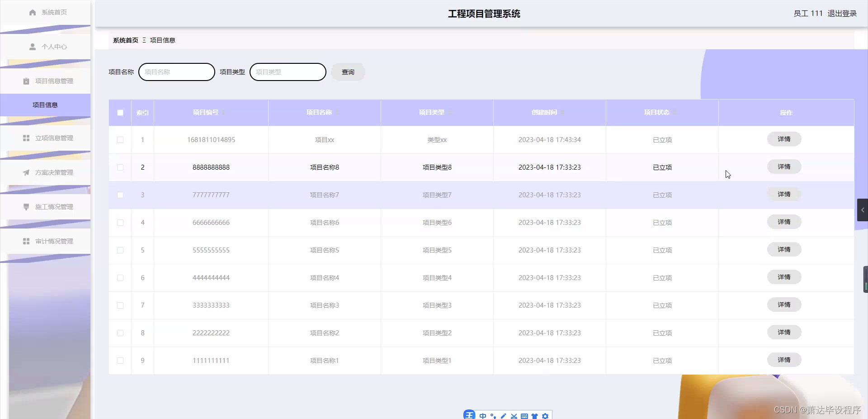This screenshot has height=419, width=868.
Task: Open 系统首页 in the sidebar
Action: click(x=45, y=13)
